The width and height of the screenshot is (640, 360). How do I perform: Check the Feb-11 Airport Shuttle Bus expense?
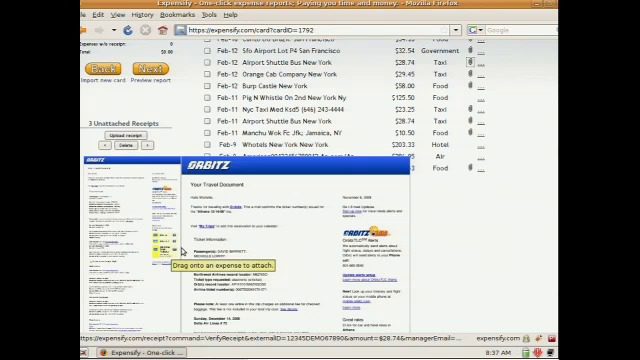coord(207,121)
